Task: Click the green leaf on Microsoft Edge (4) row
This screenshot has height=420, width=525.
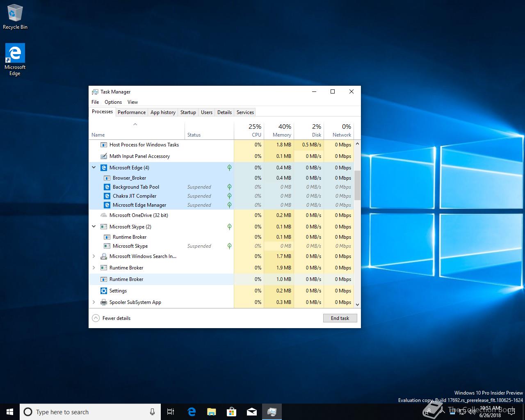Action: [x=229, y=168]
